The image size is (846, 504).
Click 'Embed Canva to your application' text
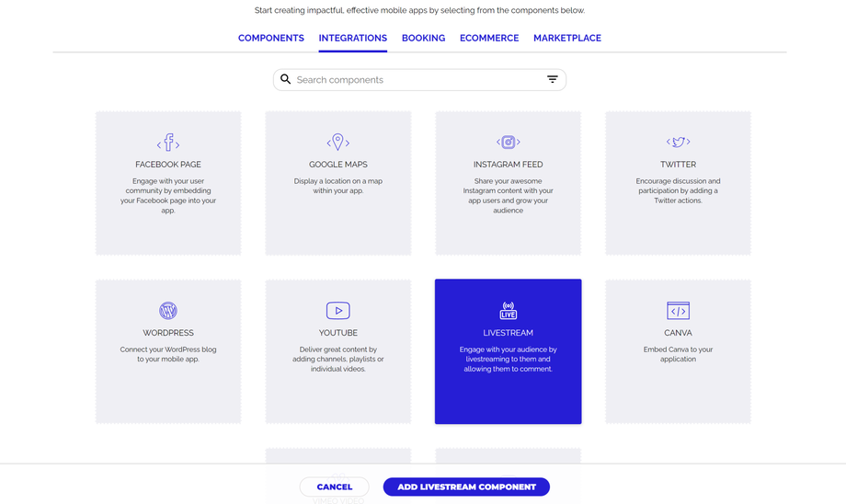(679, 354)
